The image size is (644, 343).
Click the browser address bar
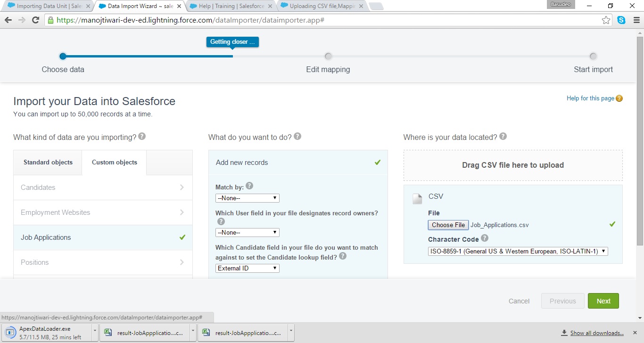(328, 20)
